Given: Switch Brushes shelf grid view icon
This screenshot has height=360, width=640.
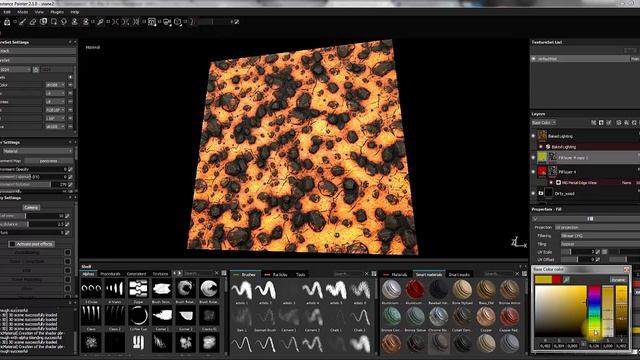Looking at the screenshot, I should coord(373,274).
